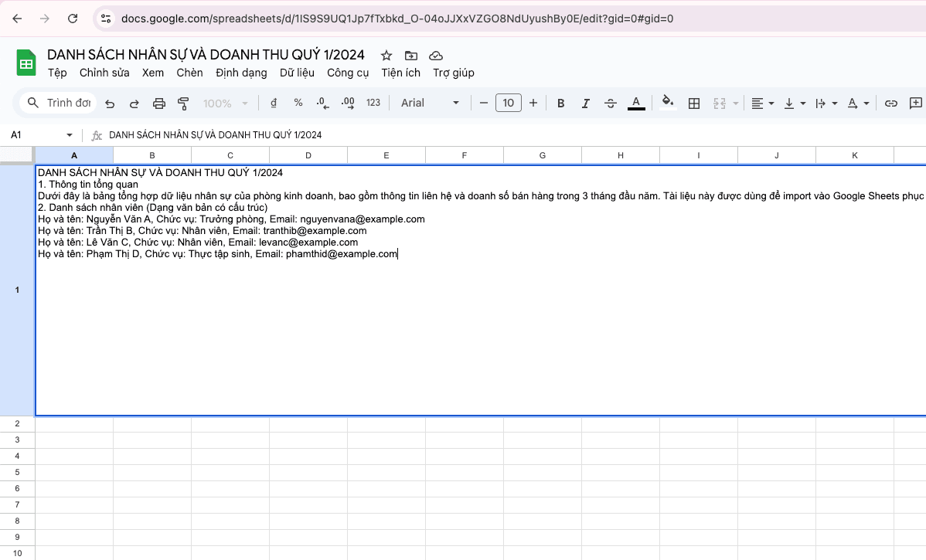Screen dimensions: 926x560
Task: Toggle bold formatting
Action: tap(561, 104)
